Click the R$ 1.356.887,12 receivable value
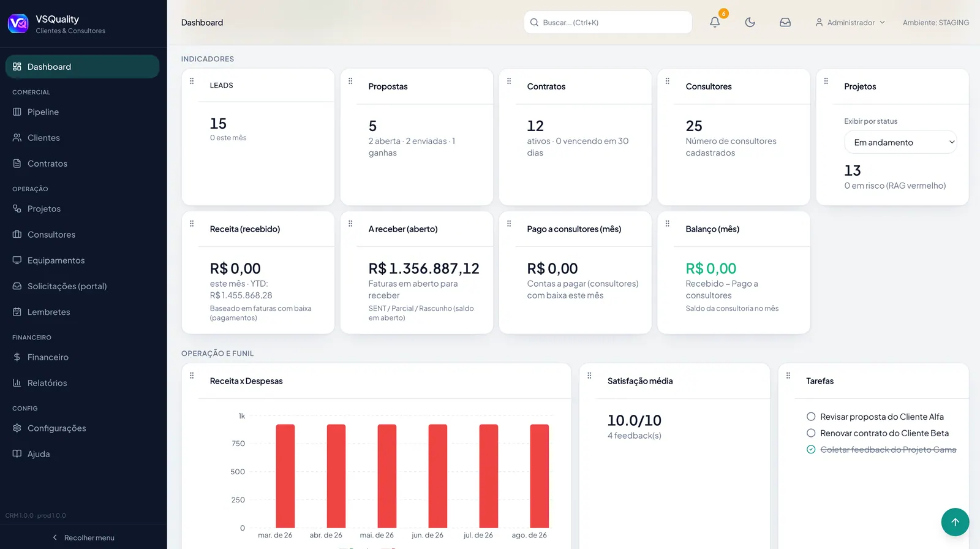 coord(424,268)
